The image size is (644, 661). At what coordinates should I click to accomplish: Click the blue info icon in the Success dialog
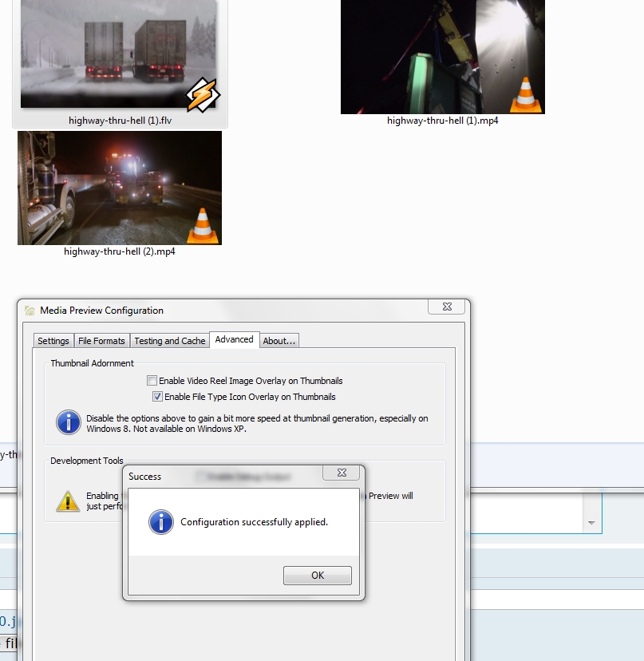tap(161, 522)
